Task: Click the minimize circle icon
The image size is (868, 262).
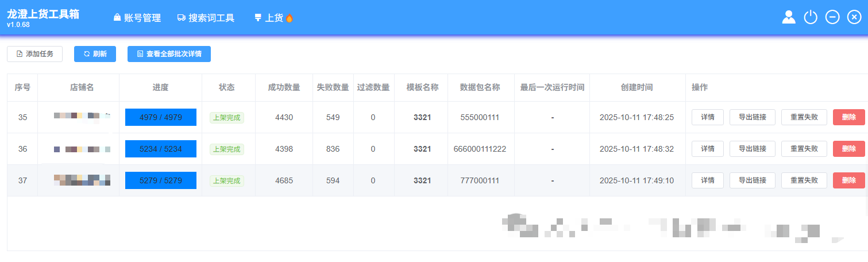Action: [x=832, y=17]
